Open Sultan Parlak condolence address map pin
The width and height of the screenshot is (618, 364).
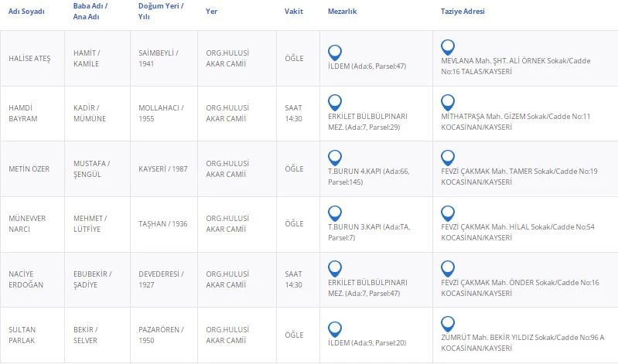tap(447, 323)
